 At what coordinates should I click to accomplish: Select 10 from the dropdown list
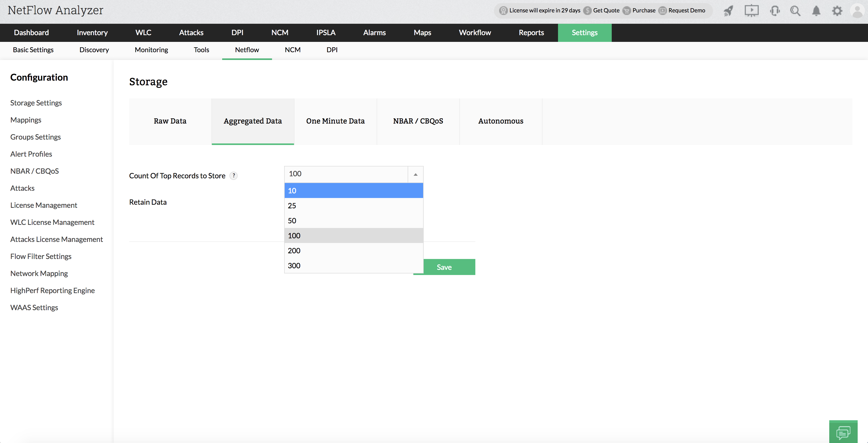353,190
